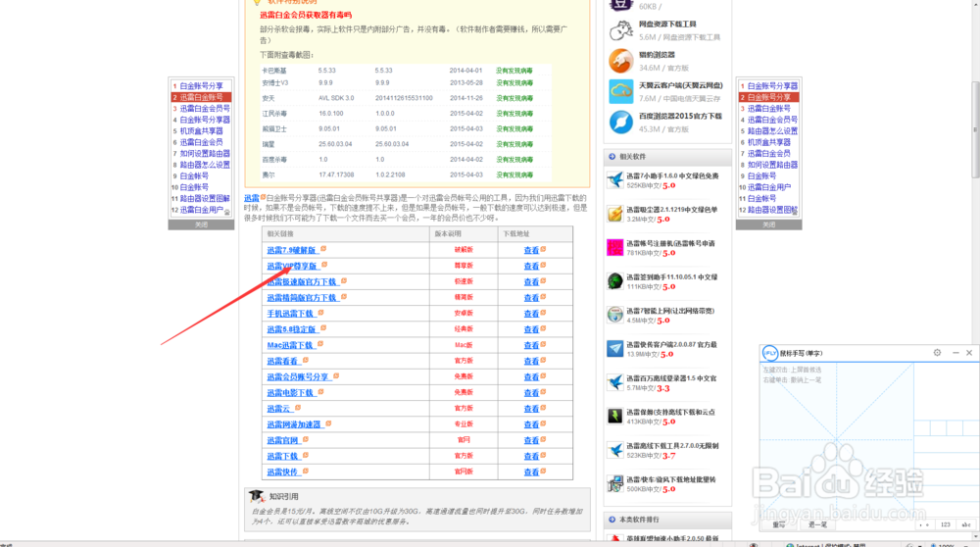Click the 迅雷快传客户端 paper plane icon

coord(615,349)
